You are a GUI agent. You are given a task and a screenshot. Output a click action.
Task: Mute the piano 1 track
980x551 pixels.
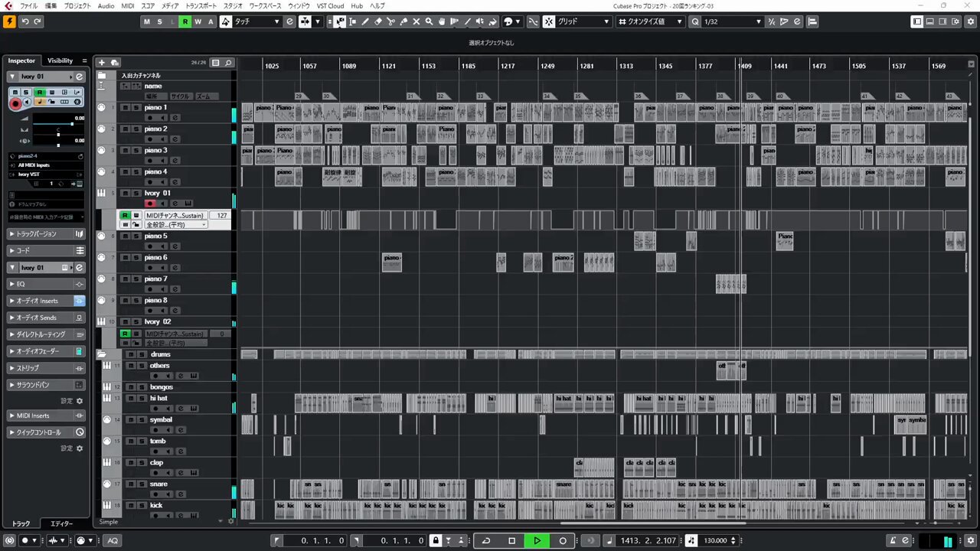[x=126, y=108]
